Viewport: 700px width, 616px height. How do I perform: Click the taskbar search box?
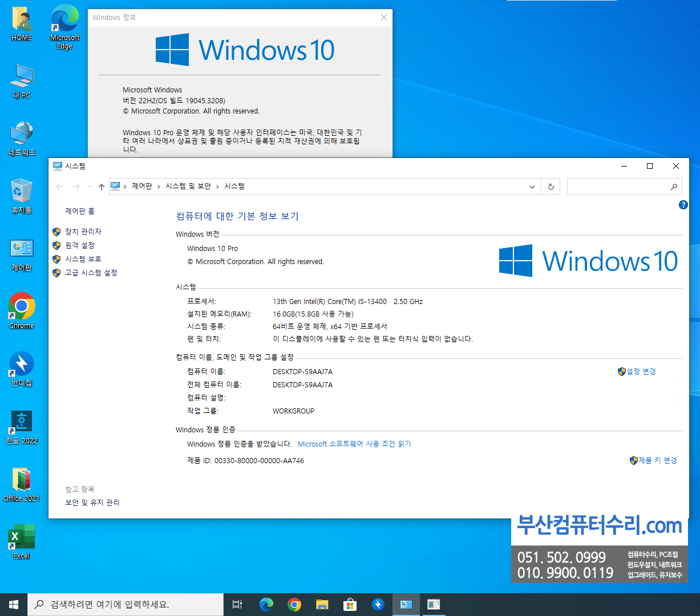(126, 605)
